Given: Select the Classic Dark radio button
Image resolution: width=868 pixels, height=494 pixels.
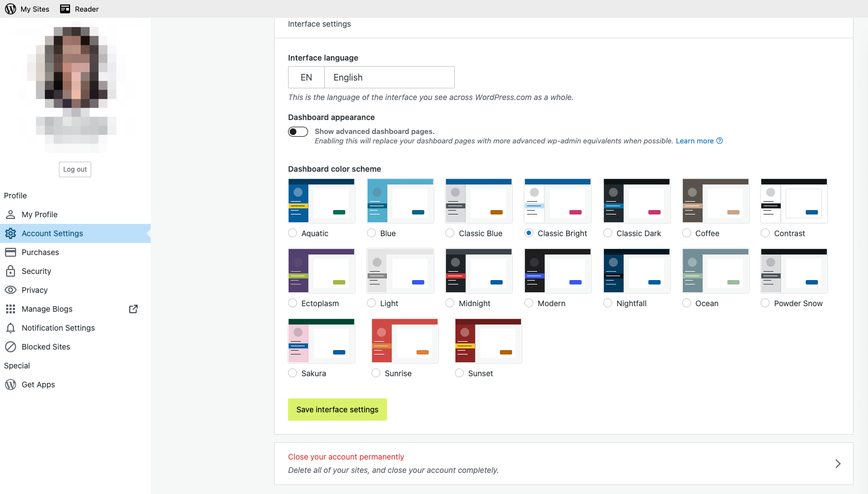Looking at the screenshot, I should (608, 233).
